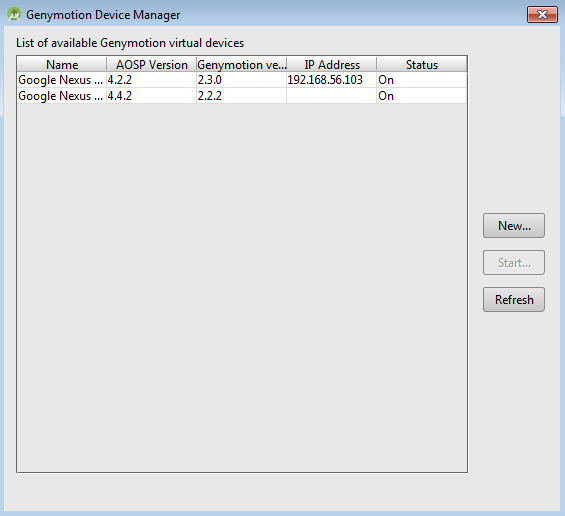
Task: Click the 2.3.0 Genymotion version cell
Action: click(x=241, y=80)
